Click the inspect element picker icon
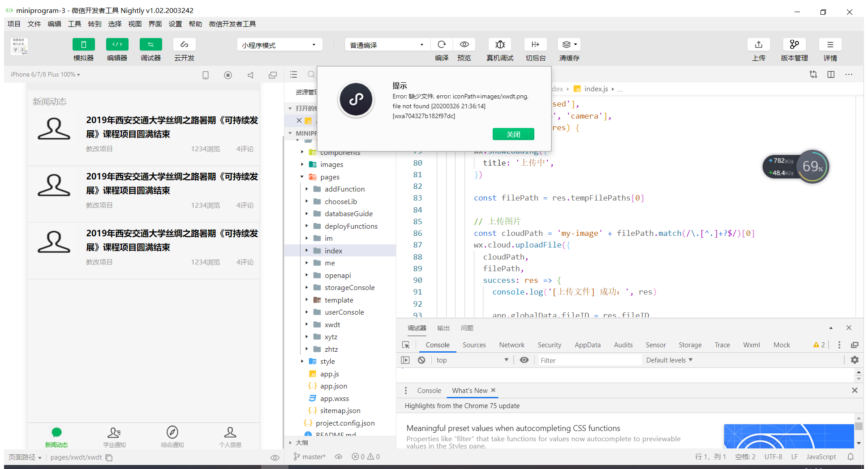This screenshot has height=469, width=868. coord(406,345)
